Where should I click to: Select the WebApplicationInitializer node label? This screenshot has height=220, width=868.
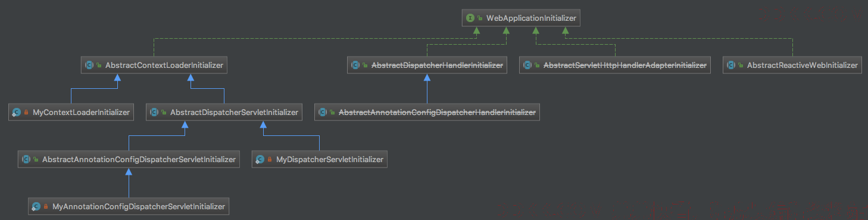(x=531, y=18)
